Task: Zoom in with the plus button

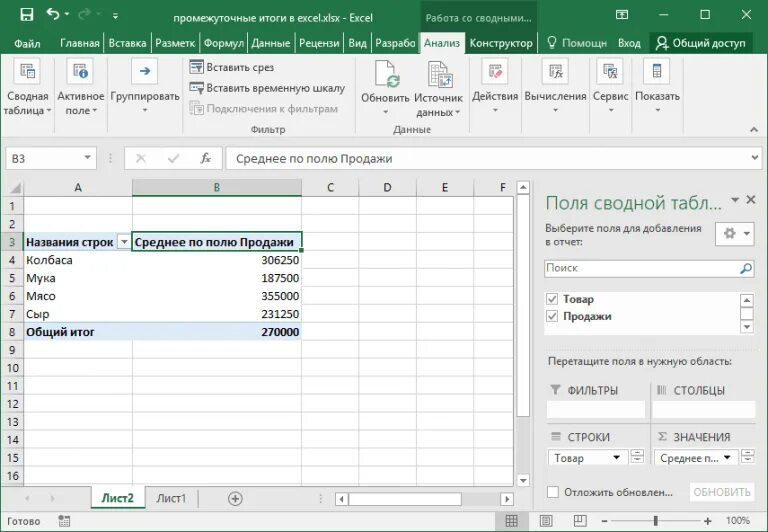Action: 707,521
